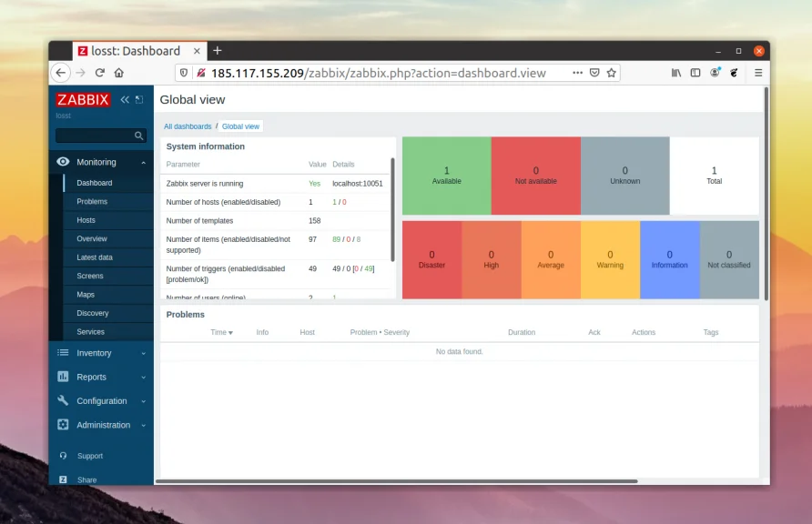Sort problems by the Time column

[x=221, y=332]
